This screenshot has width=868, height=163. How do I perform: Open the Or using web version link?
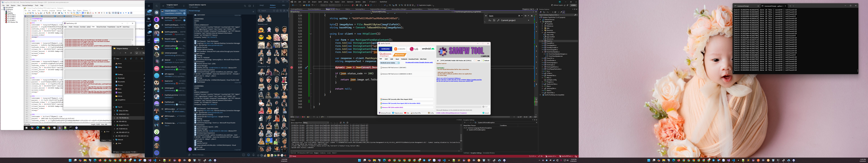coord(419,62)
